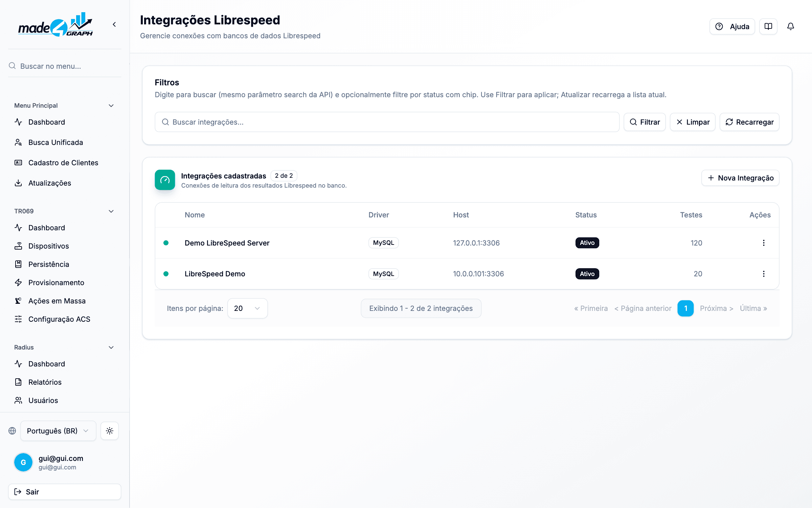Click the Configuração ACS sliders icon

(18, 319)
